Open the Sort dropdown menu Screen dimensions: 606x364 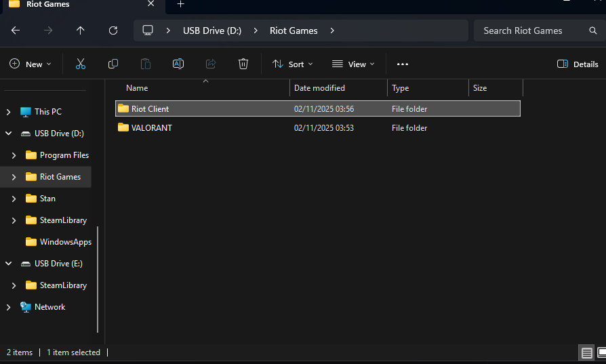click(293, 64)
